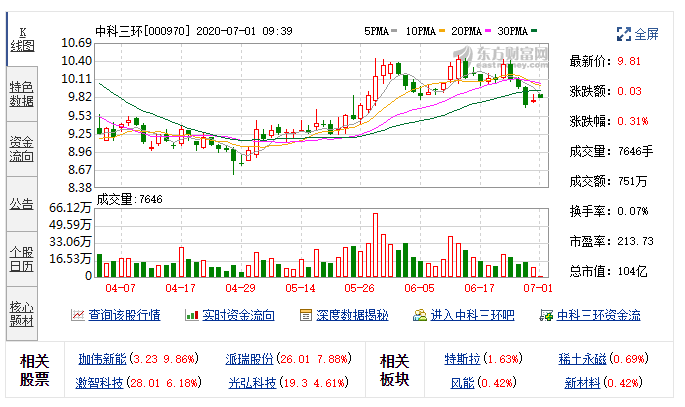The width and height of the screenshot is (685, 407).
Task: Click the 成交量:7646 label above volume chart
Action: pyautogui.click(x=129, y=199)
